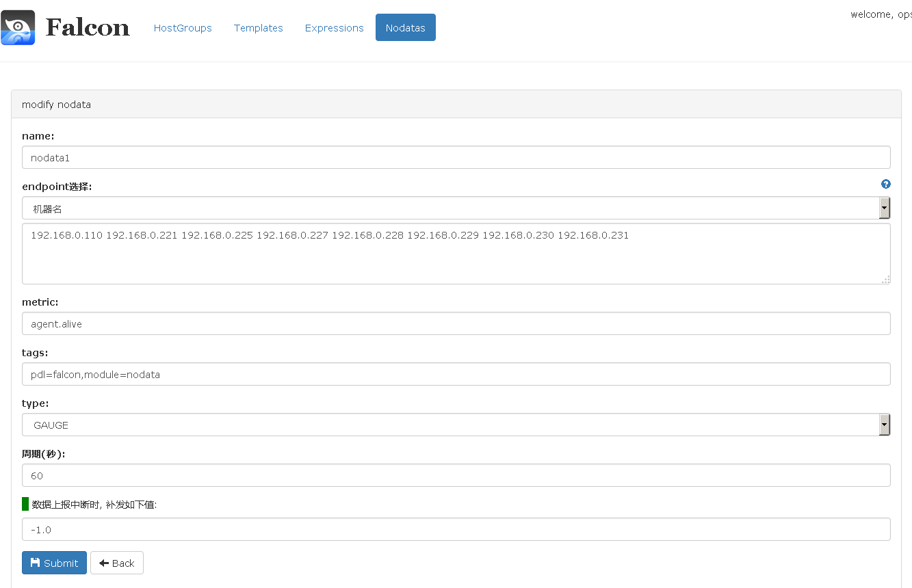Click the 周期(秒) field with 60

tap(456, 475)
